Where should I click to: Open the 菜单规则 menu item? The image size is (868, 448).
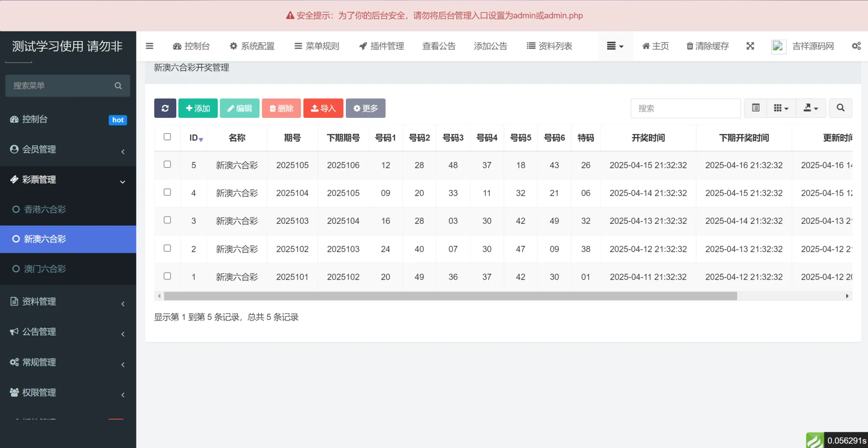click(x=316, y=46)
